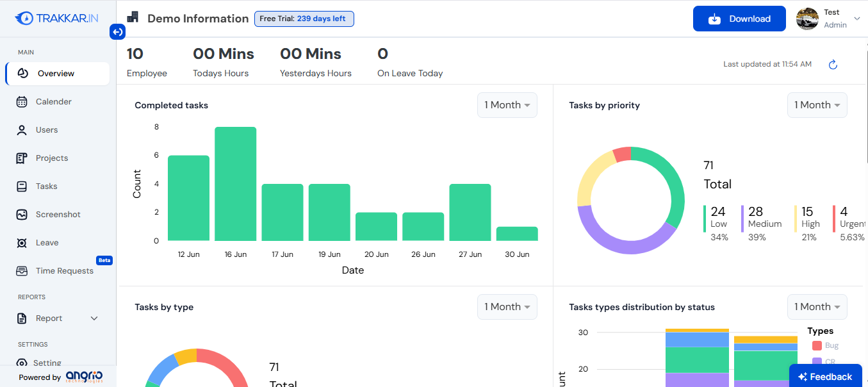Click the purple Medium priority color bar
868x387 pixels.
click(742, 218)
